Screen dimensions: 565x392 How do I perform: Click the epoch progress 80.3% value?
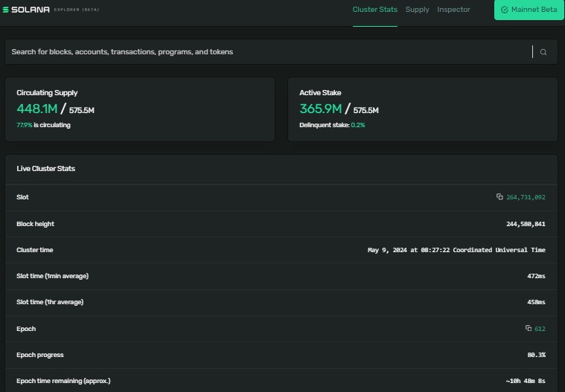[x=536, y=355]
